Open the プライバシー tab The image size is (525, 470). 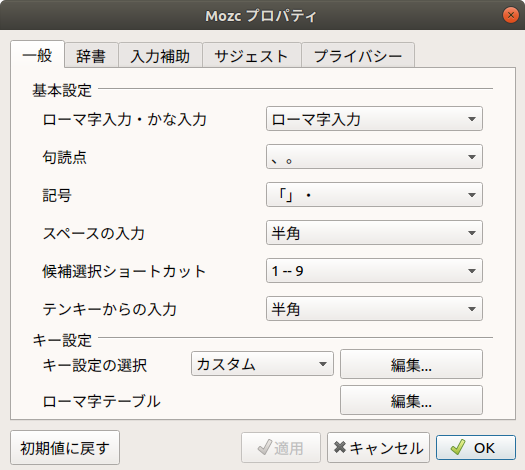(x=358, y=56)
